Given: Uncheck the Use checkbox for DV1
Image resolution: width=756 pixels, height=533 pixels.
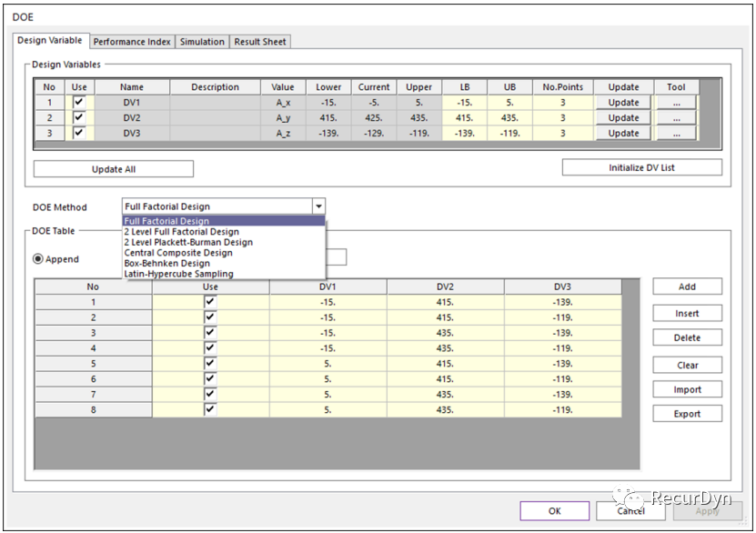Looking at the screenshot, I should tap(78, 103).
